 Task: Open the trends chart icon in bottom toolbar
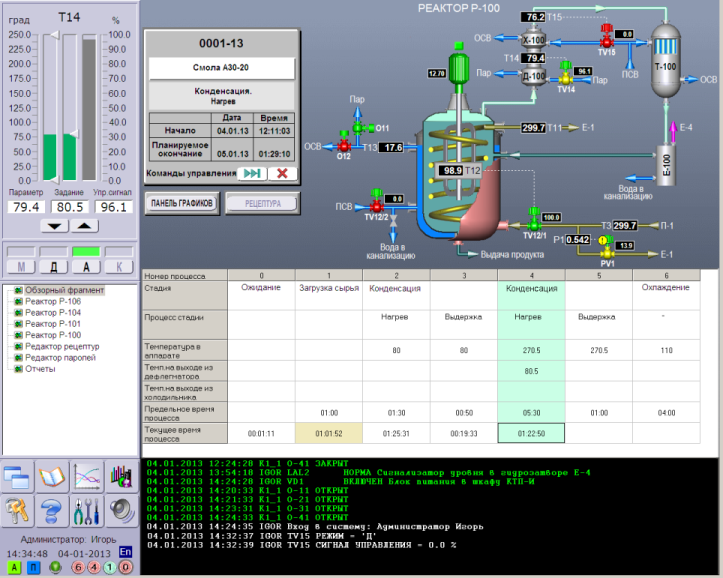(x=87, y=476)
